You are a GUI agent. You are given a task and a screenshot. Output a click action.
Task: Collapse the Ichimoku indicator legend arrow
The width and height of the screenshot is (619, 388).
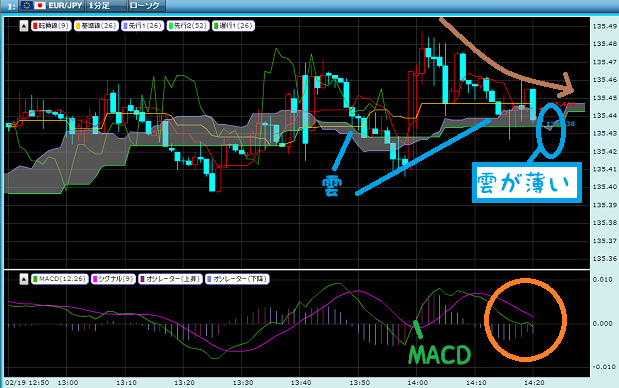(x=24, y=26)
